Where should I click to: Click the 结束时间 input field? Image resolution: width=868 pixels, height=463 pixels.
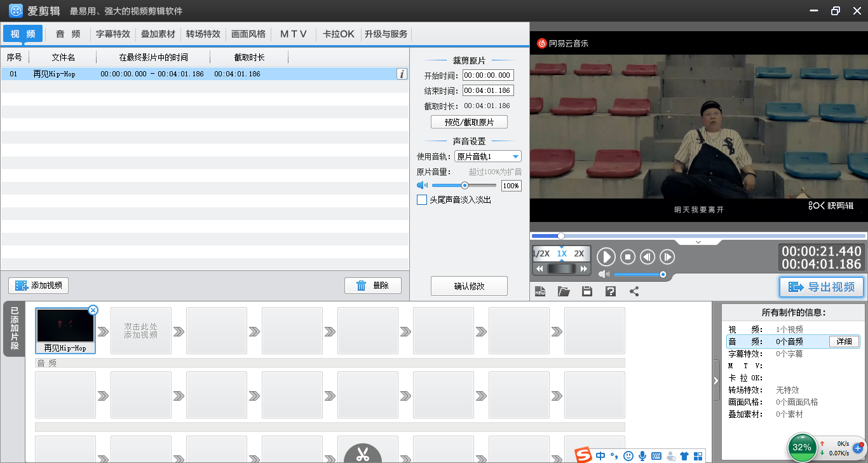click(488, 90)
